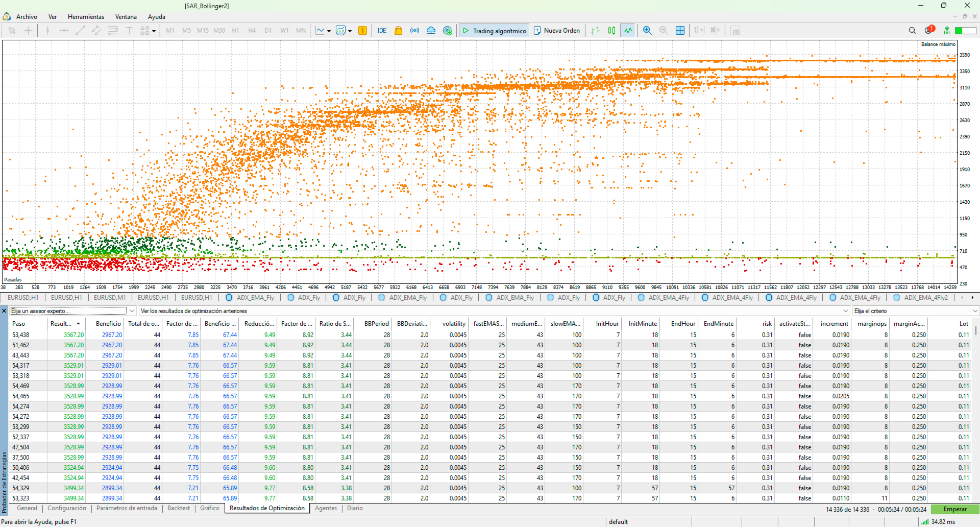Open the trading signals icon

[x=414, y=31]
